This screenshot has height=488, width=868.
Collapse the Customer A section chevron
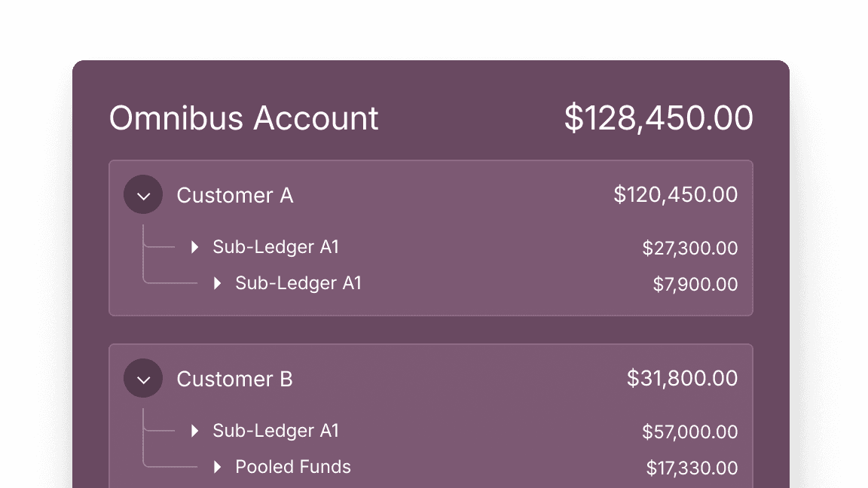[x=143, y=195]
